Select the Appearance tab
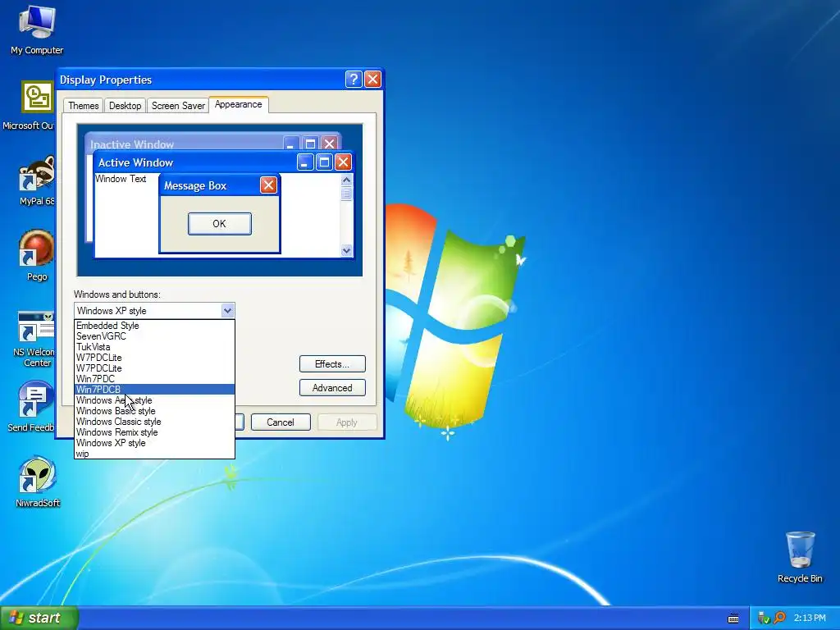The image size is (840, 630). pos(239,104)
